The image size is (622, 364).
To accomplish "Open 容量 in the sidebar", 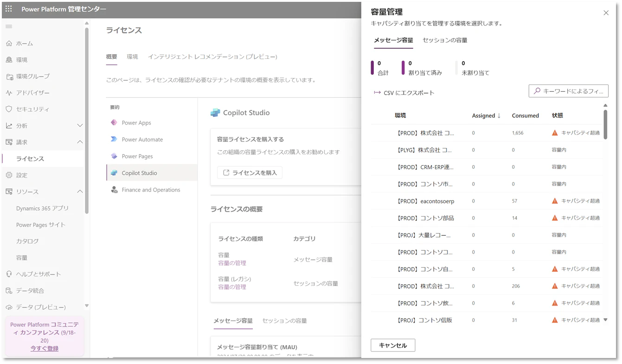I will 22,258.
